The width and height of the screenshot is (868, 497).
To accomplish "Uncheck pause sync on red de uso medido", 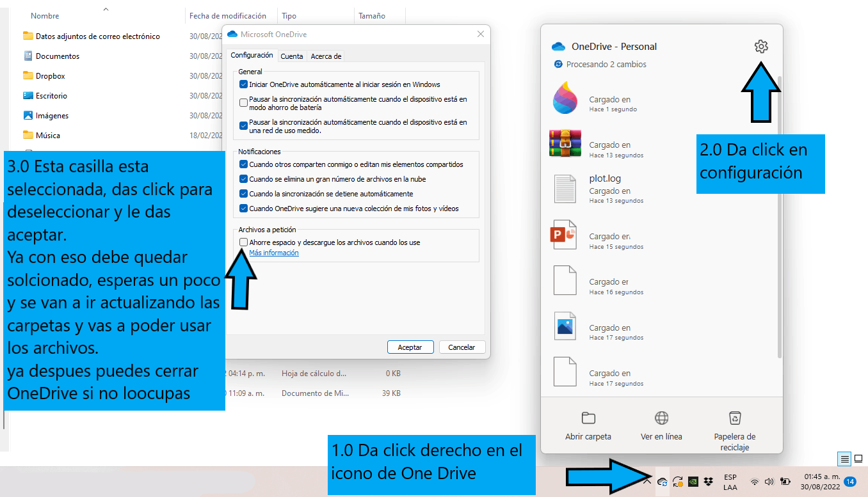I will (243, 125).
